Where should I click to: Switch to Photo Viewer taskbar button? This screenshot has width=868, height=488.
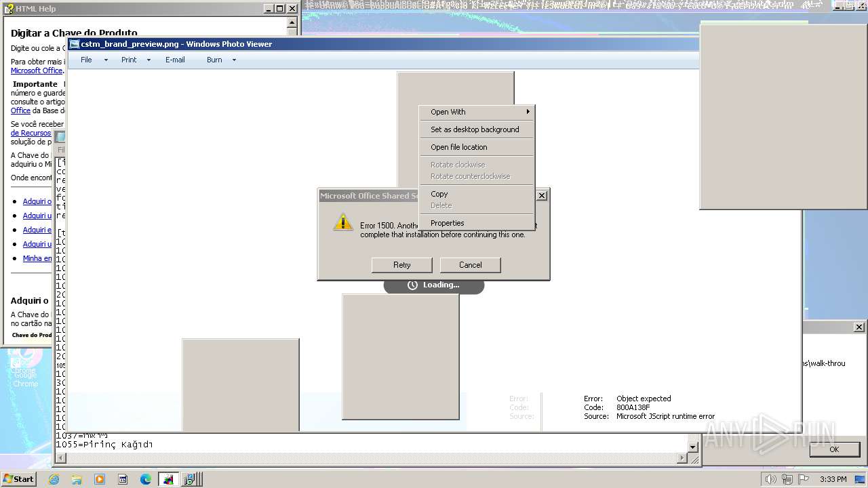point(168,479)
